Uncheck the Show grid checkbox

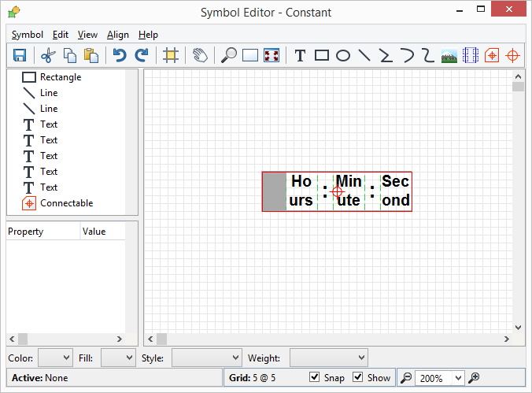(358, 377)
